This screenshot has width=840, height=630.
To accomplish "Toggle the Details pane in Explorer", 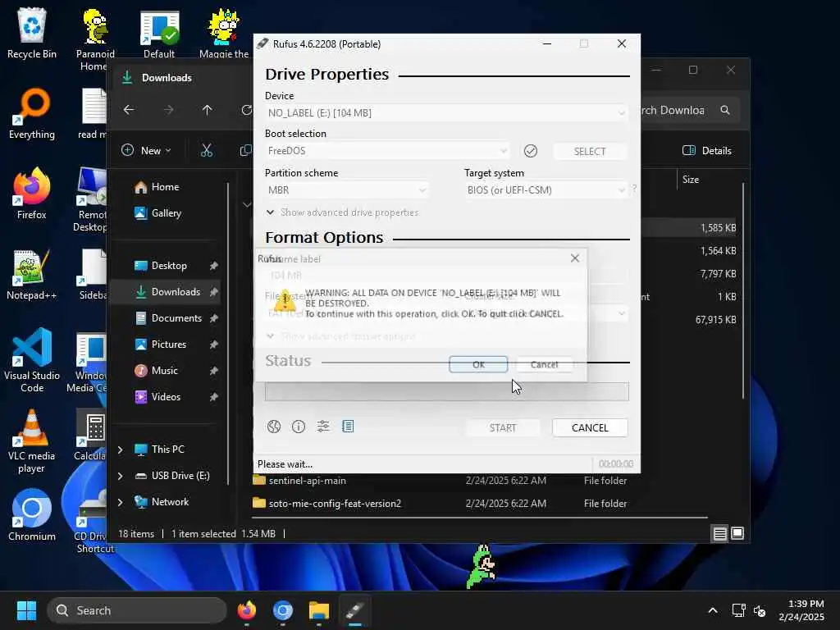I will (x=707, y=151).
